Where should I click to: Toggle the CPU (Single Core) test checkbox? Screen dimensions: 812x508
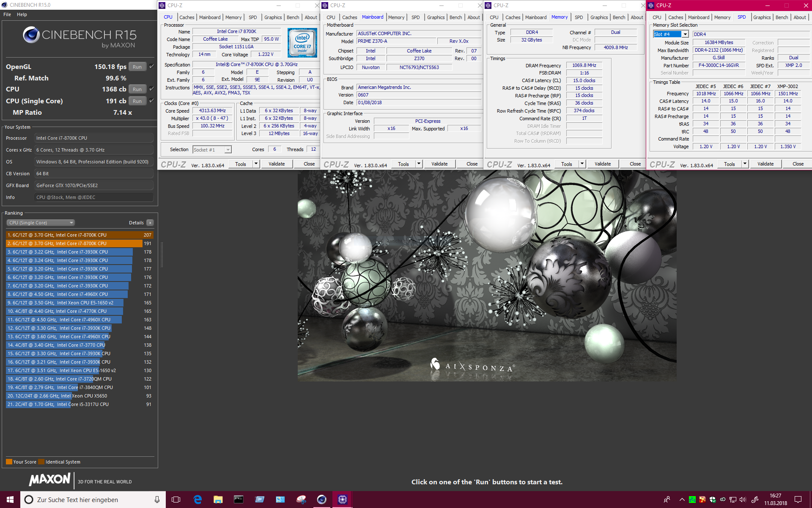pyautogui.click(x=151, y=101)
